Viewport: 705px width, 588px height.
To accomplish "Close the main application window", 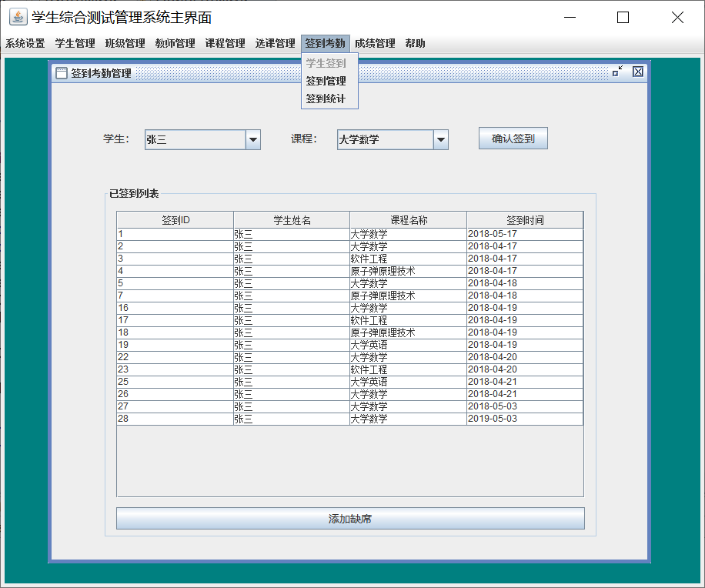I will pos(677,18).
